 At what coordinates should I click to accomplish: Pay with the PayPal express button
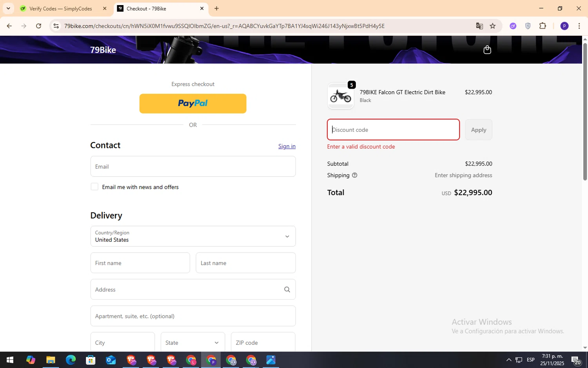point(193,104)
